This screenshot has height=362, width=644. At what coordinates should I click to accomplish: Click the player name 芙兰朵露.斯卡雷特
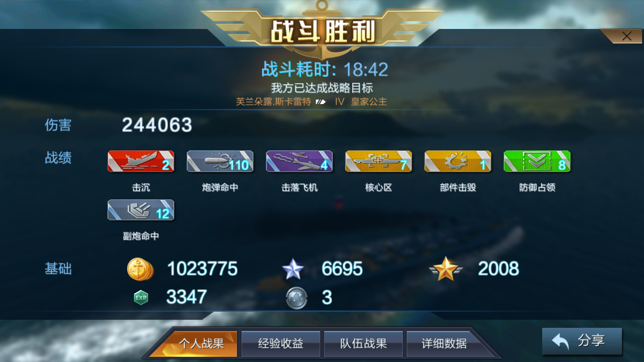click(273, 102)
